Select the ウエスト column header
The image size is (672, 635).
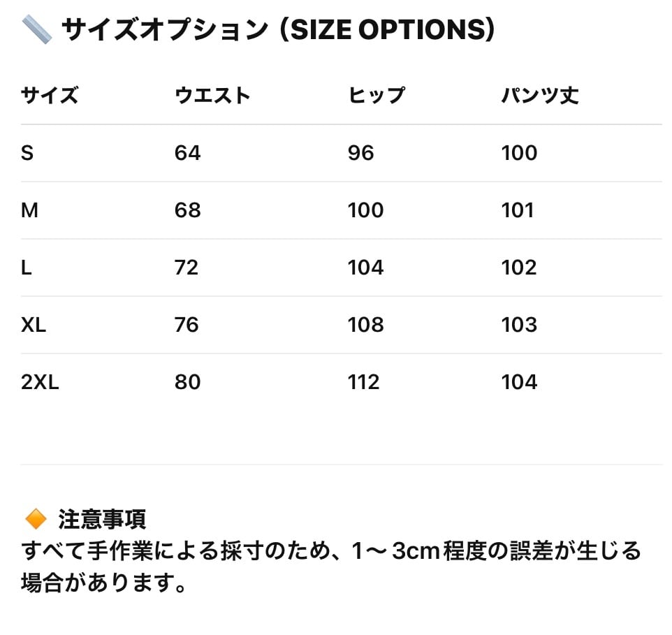coord(212,96)
